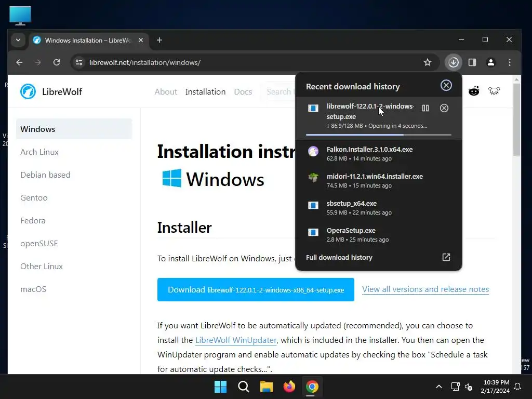Image resolution: width=532 pixels, height=399 pixels.
Task: Reload the current page
Action: 57,62
